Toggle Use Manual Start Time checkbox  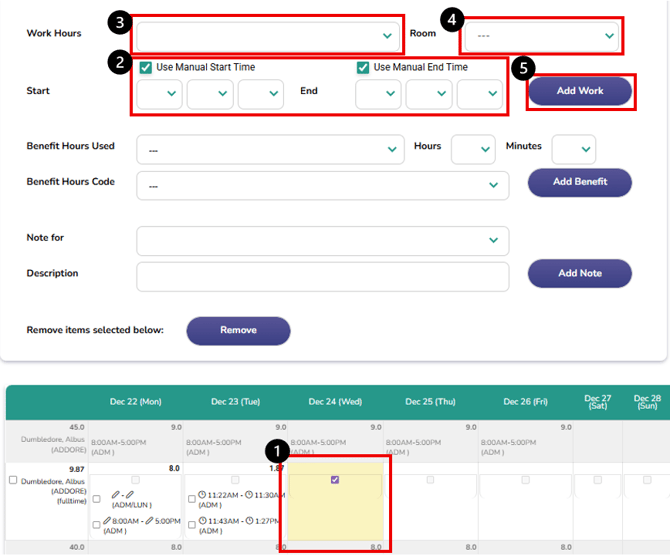146,67
